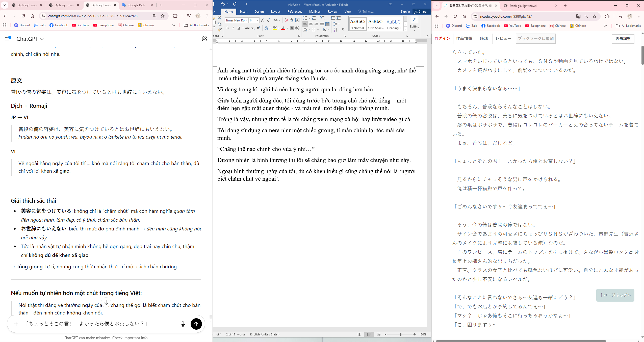The width and height of the screenshot is (644, 342).
Task: Click the microphone icon in ChatGPT input
Action: coord(183,324)
